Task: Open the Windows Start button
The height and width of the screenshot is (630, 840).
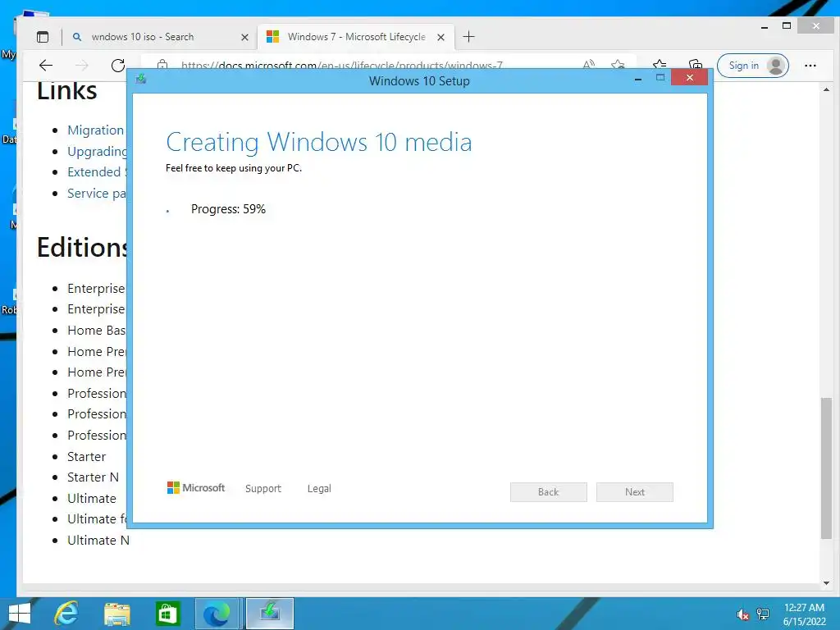Action: [20, 614]
